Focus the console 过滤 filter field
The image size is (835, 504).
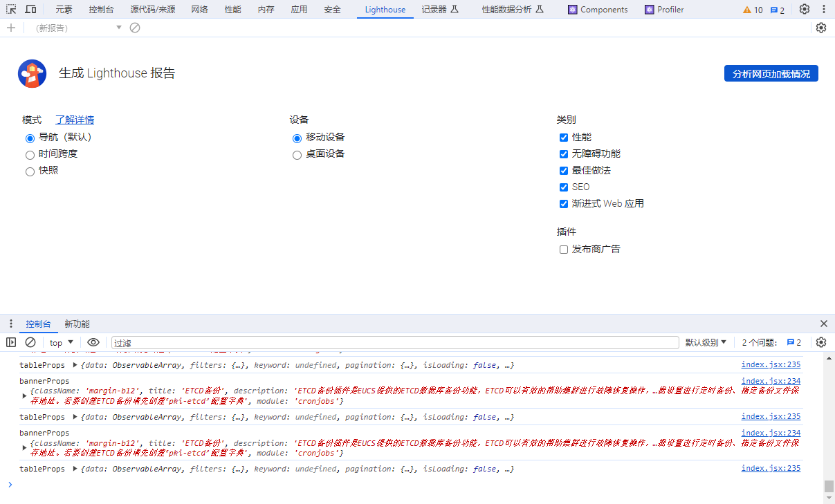395,342
